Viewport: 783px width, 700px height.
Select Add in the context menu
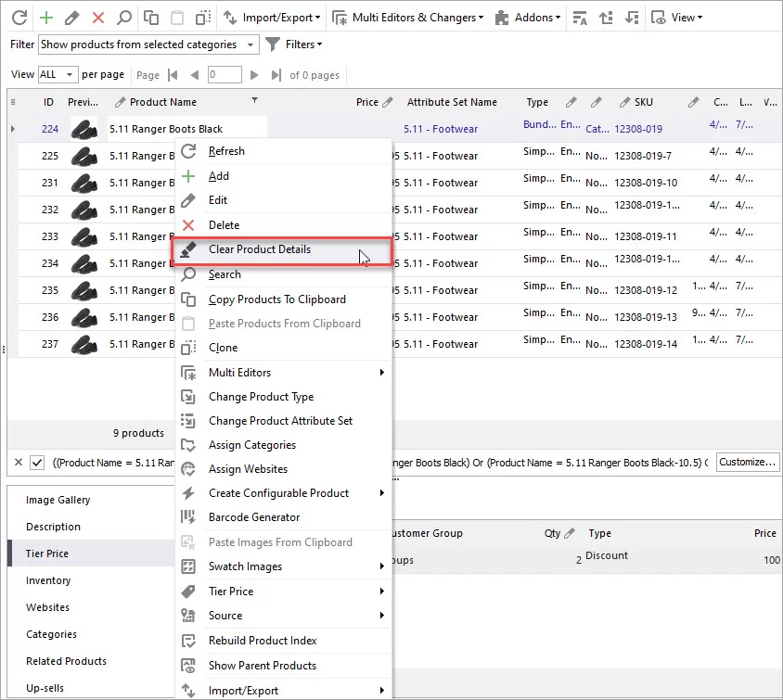283,176
